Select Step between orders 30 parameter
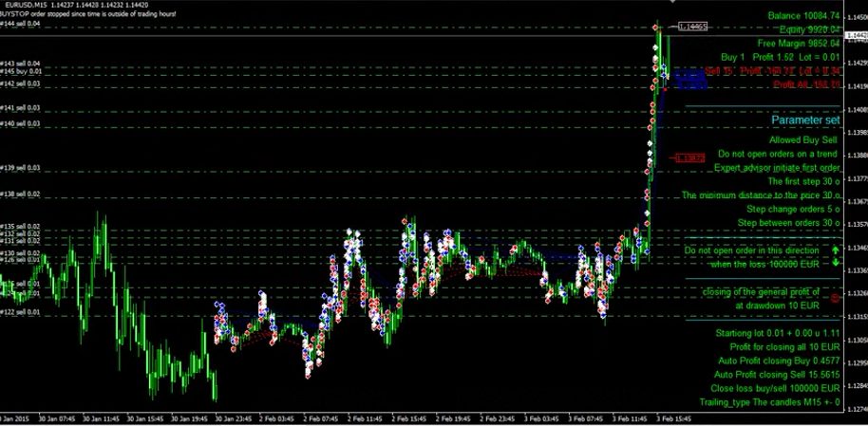The width and height of the screenshot is (868, 426). [788, 223]
